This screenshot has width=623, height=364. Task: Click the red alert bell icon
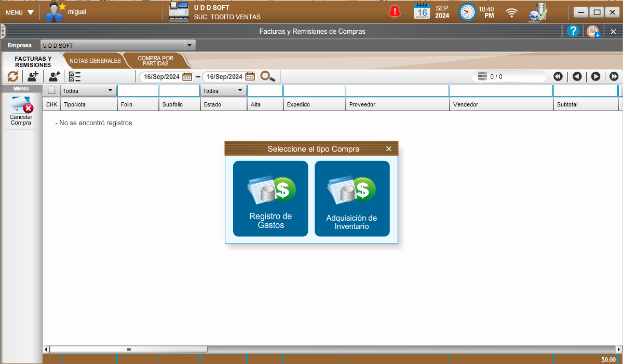click(x=395, y=11)
